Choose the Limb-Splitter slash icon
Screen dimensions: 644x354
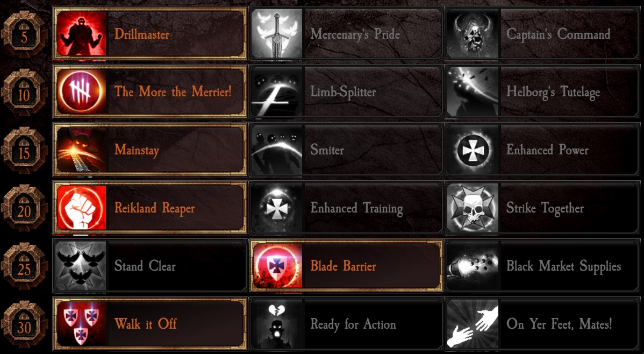[277, 91]
